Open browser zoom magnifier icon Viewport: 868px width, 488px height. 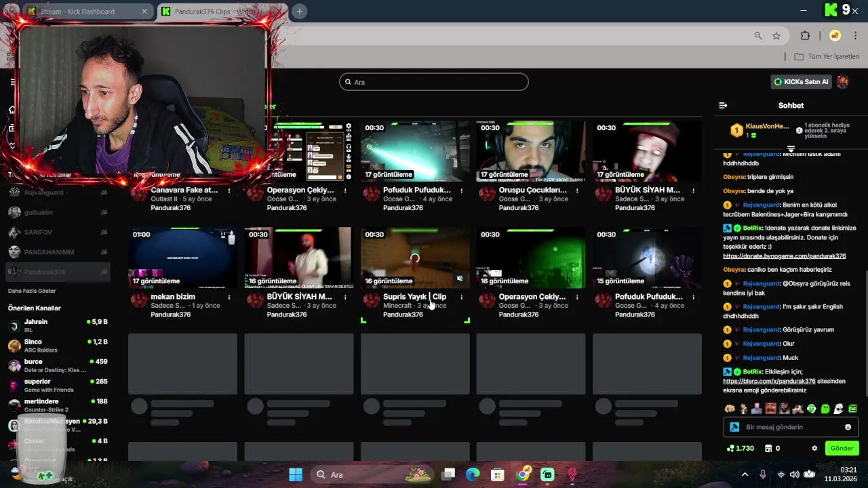tap(758, 36)
